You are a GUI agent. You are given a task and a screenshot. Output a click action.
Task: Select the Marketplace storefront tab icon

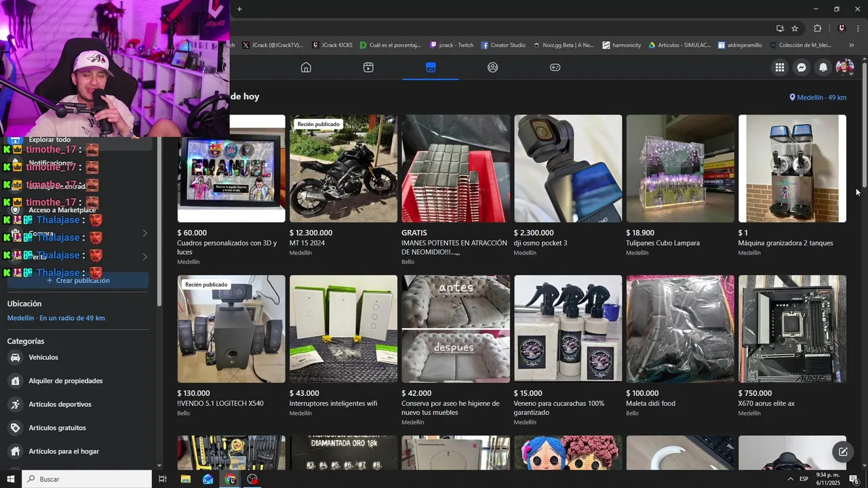coord(431,67)
